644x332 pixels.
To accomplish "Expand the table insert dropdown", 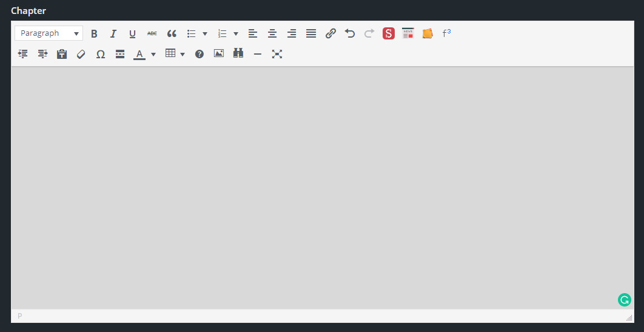I will click(183, 54).
